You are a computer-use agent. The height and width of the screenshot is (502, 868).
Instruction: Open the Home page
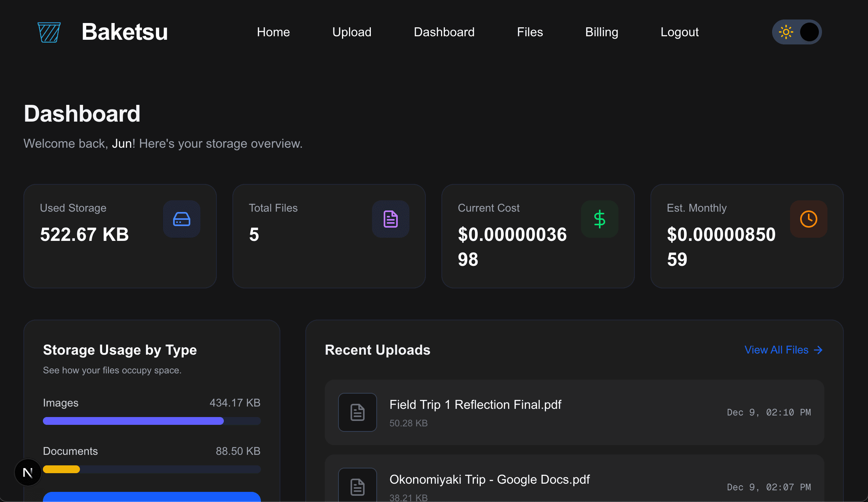(273, 32)
